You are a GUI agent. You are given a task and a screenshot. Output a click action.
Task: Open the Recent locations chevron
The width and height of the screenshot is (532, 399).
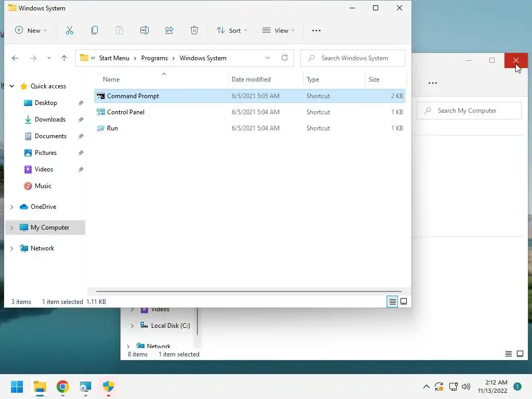click(x=49, y=58)
